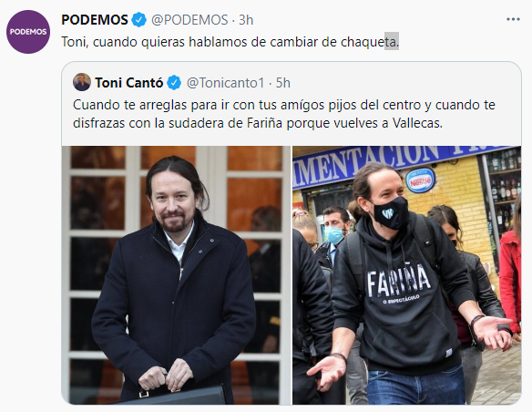Image resolution: width=532 pixels, height=412 pixels.
Task: Click the PODEMOS verified badge
Action: click(x=138, y=20)
